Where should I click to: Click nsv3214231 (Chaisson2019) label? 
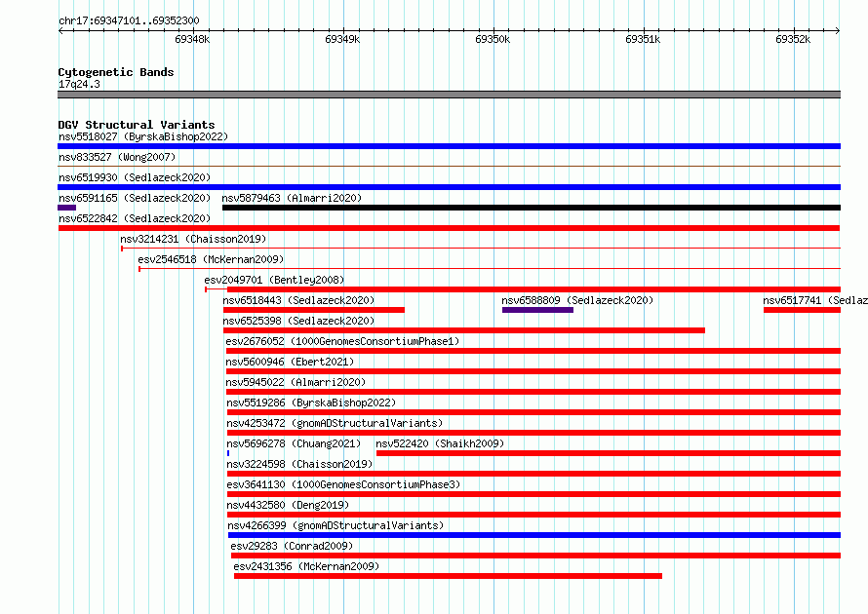coord(193,239)
